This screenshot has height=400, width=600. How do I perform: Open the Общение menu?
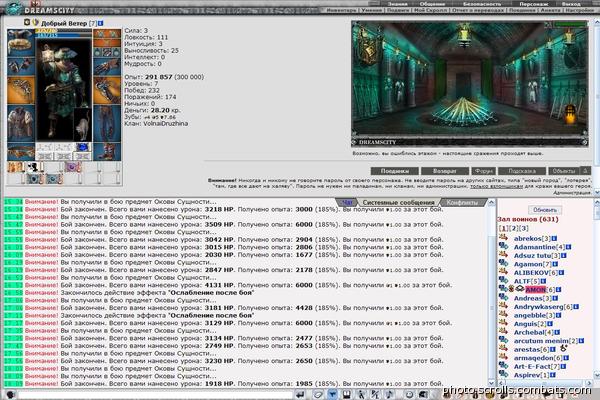tap(432, 3)
